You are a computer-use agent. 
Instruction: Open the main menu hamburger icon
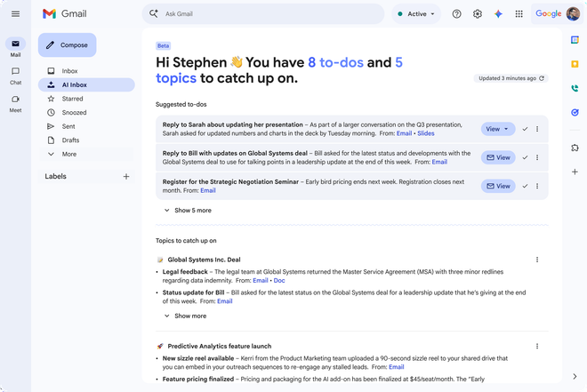[x=15, y=14]
